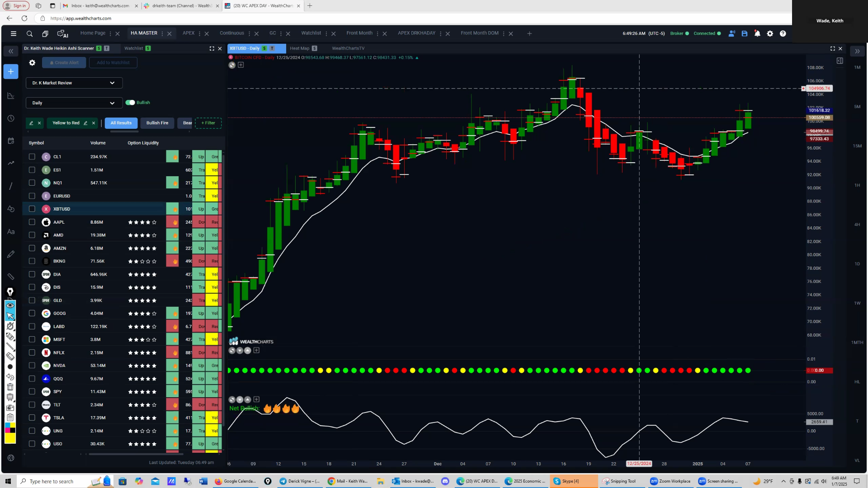The width and height of the screenshot is (868, 488).
Task: Check the NQ1 row checkbox
Action: [32, 183]
